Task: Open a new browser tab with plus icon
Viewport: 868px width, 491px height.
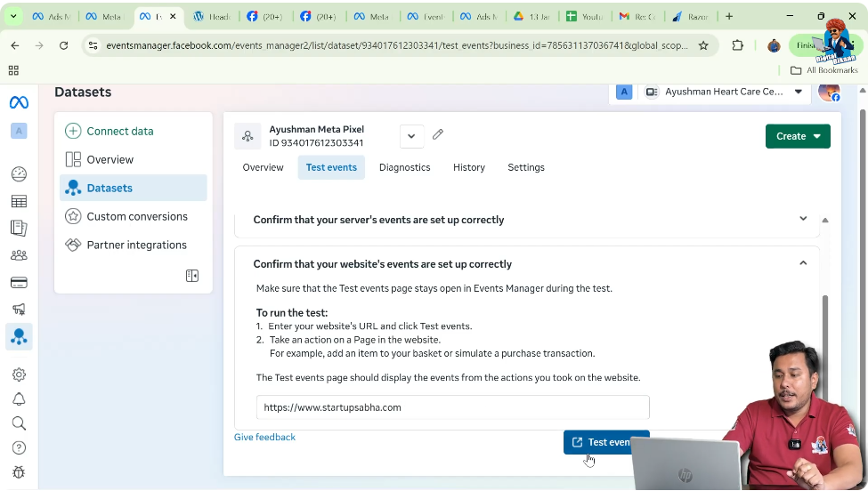Action: point(729,16)
